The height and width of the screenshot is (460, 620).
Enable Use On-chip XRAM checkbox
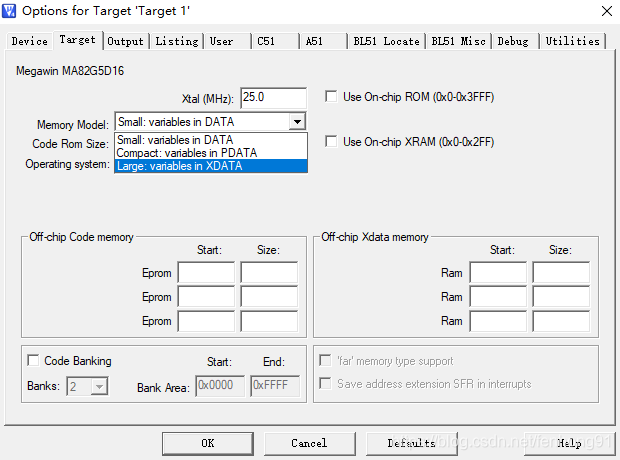click(x=331, y=141)
